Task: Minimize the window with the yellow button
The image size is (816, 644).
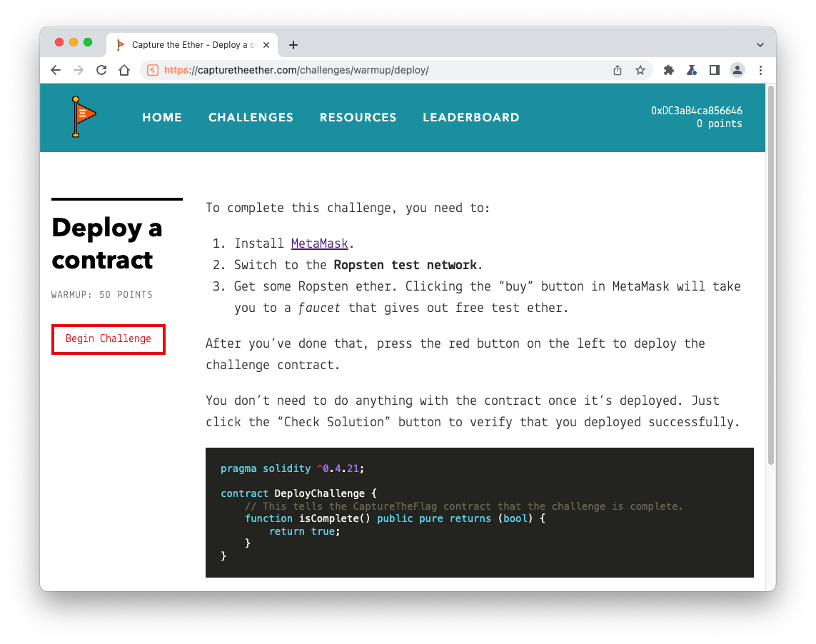Action: click(x=74, y=42)
